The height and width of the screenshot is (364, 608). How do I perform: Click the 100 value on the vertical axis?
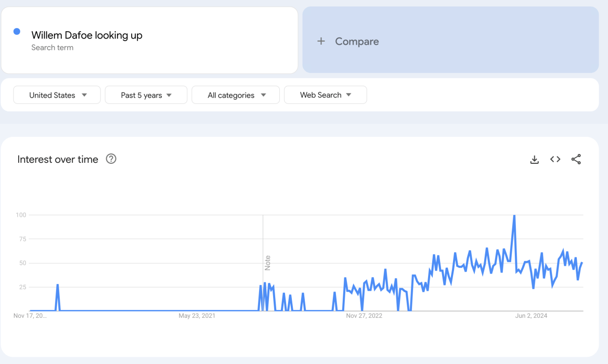pos(21,215)
